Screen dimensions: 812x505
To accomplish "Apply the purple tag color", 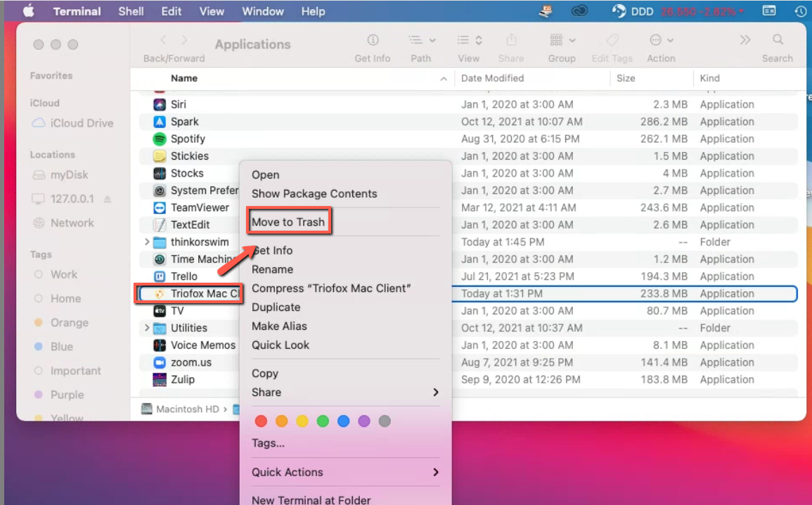I will coord(364,421).
